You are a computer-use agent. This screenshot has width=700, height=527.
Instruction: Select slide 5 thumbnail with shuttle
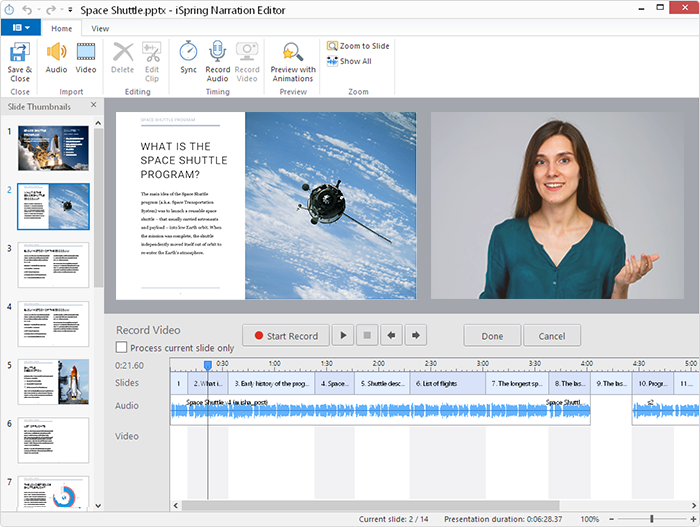click(x=53, y=382)
